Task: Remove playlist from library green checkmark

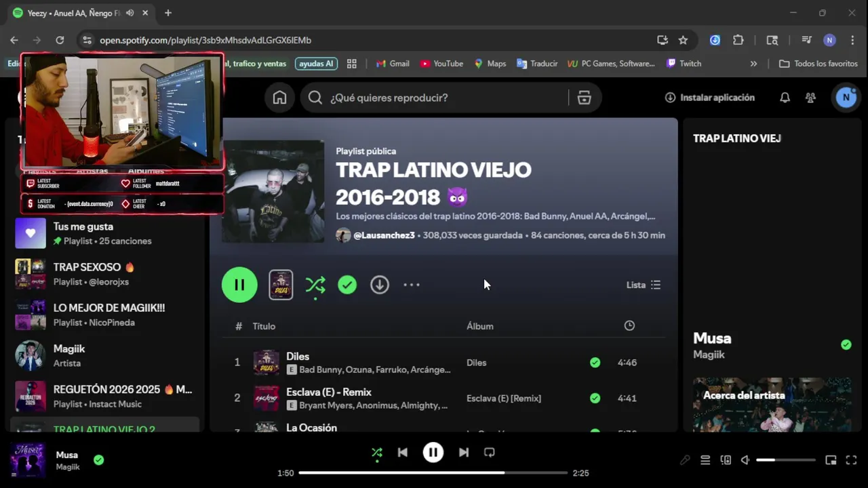Action: [347, 285]
